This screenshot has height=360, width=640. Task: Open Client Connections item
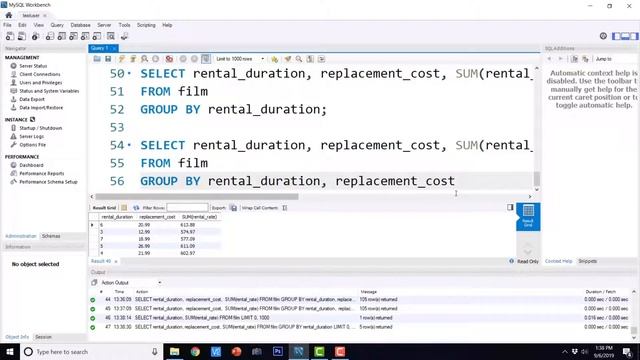40,74
